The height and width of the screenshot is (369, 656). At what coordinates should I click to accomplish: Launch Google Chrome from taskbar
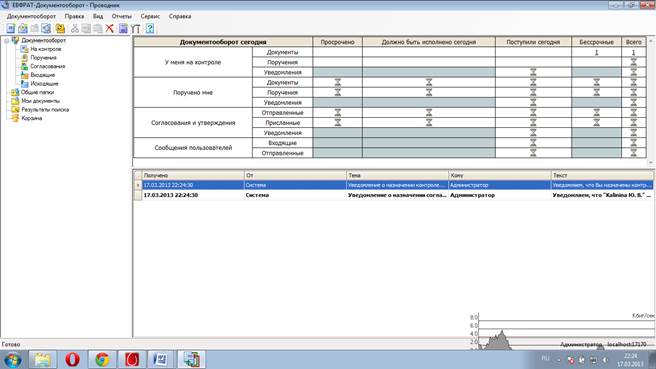tap(102, 360)
